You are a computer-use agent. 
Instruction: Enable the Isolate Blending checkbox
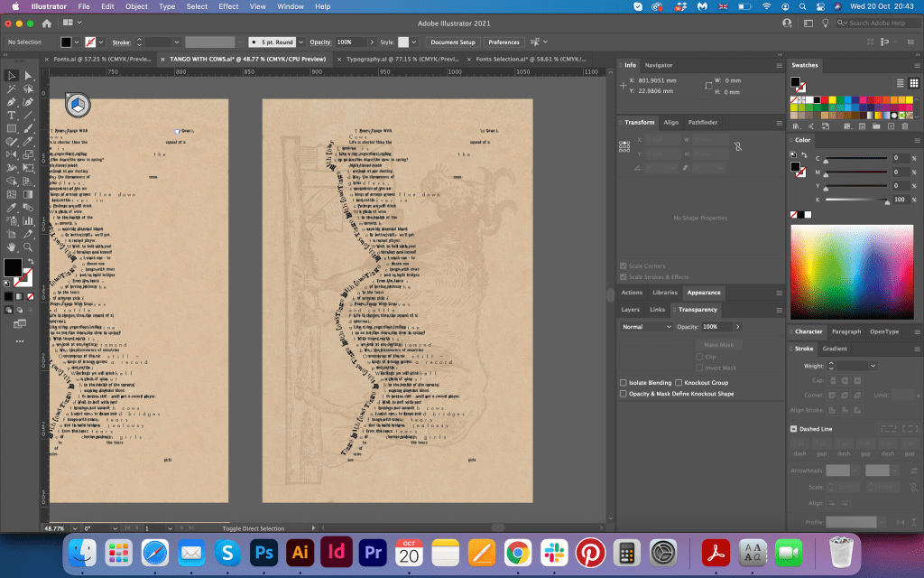pos(624,383)
